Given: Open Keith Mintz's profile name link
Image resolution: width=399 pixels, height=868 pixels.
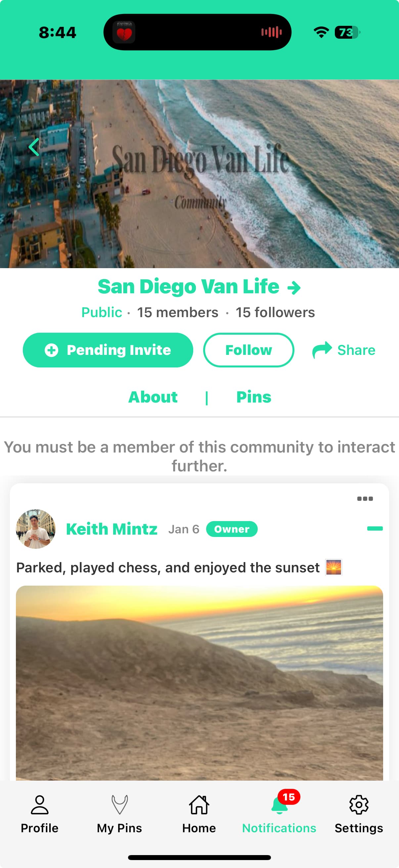Looking at the screenshot, I should 112,529.
